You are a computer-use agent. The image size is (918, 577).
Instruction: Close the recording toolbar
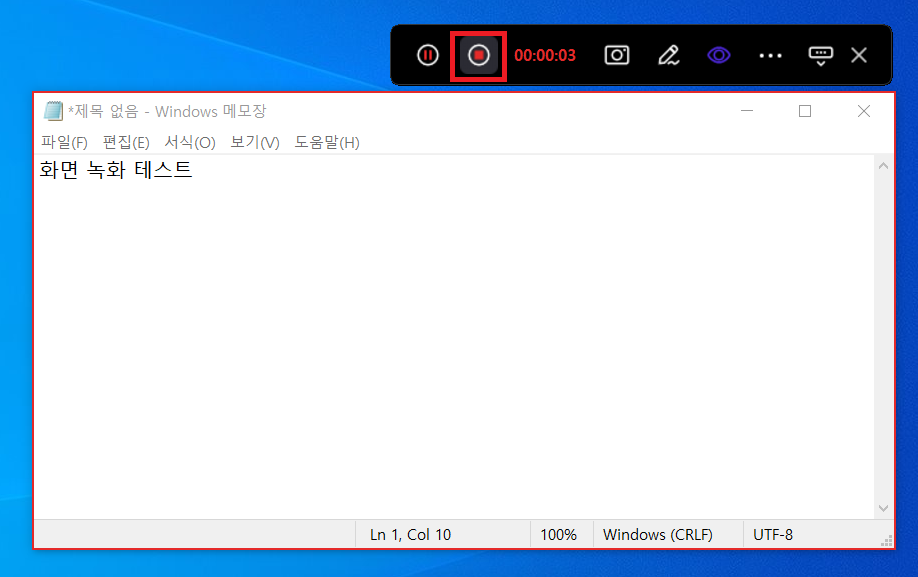point(859,55)
